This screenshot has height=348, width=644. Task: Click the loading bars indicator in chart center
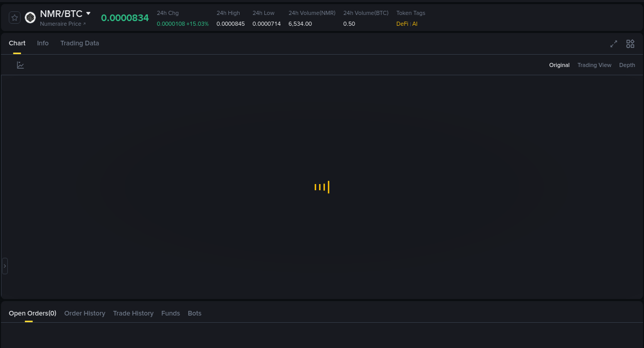tap(322, 187)
